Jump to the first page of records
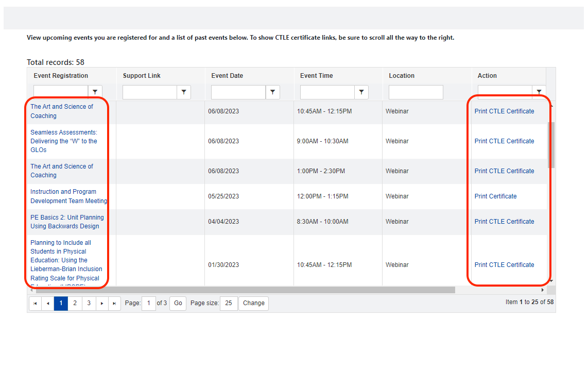 tap(34, 304)
